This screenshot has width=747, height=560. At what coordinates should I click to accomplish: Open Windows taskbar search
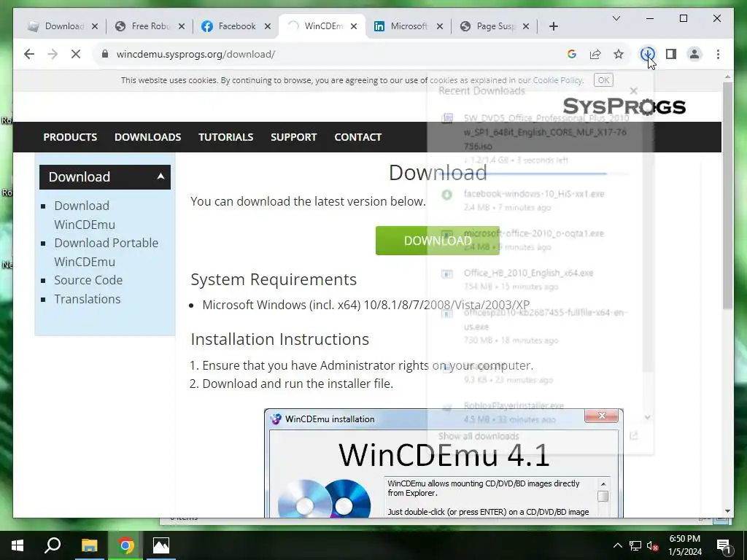[53, 545]
